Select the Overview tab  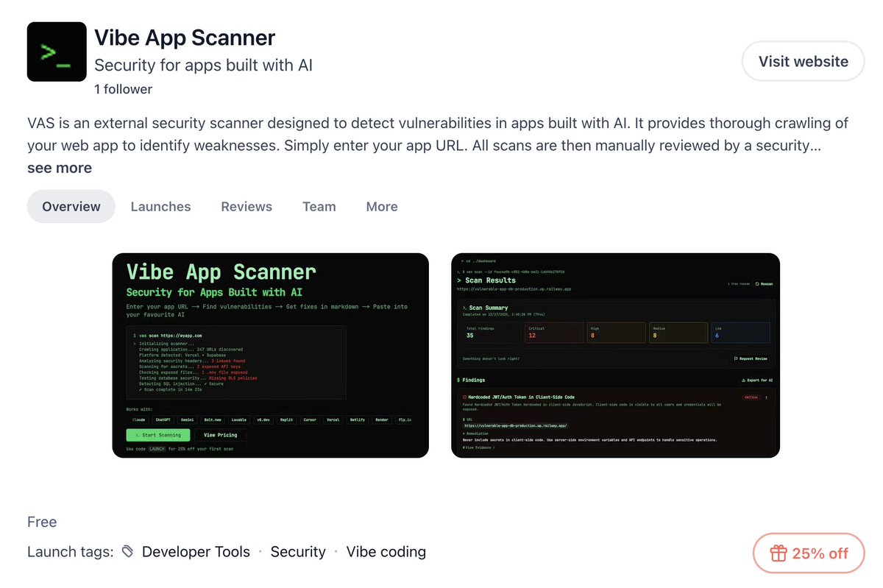71,207
